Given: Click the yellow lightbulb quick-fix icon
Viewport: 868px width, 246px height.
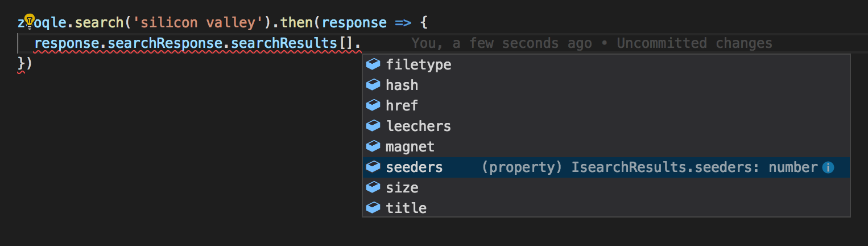Looking at the screenshot, I should coord(29,22).
